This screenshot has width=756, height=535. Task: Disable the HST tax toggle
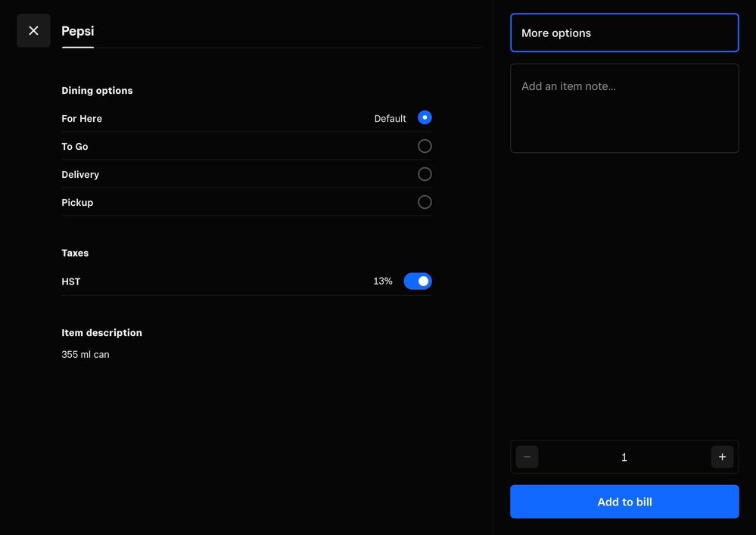pyautogui.click(x=418, y=281)
